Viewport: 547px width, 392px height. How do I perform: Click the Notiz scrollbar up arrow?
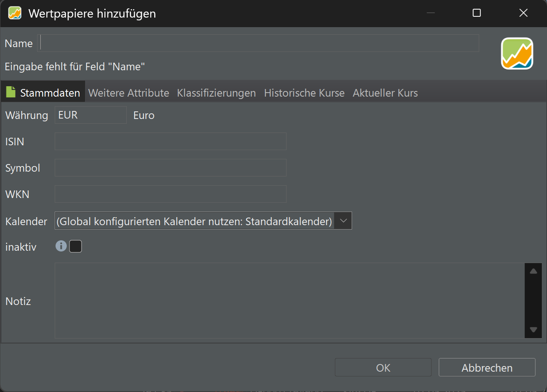533,271
